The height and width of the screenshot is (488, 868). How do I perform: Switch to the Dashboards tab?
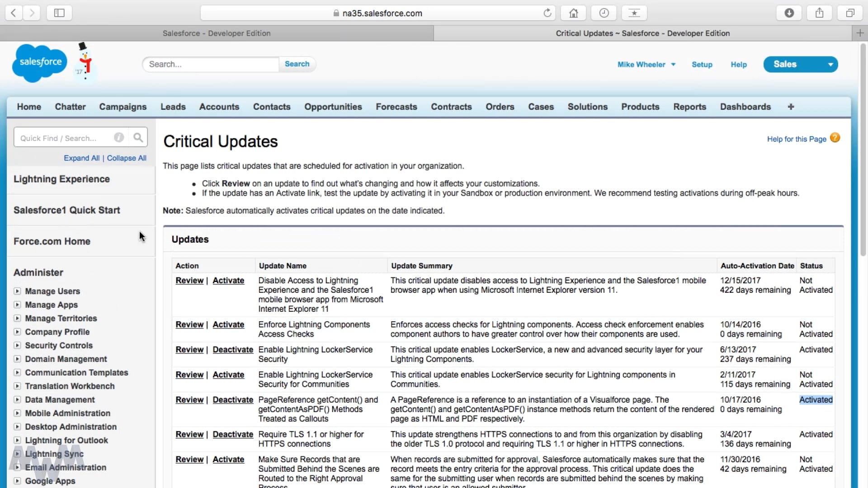click(x=745, y=107)
